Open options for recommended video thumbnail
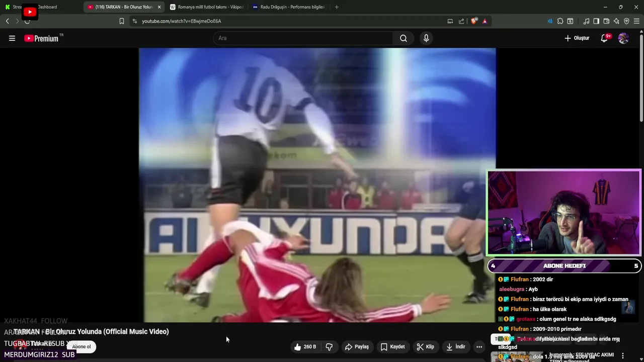 tap(623, 355)
